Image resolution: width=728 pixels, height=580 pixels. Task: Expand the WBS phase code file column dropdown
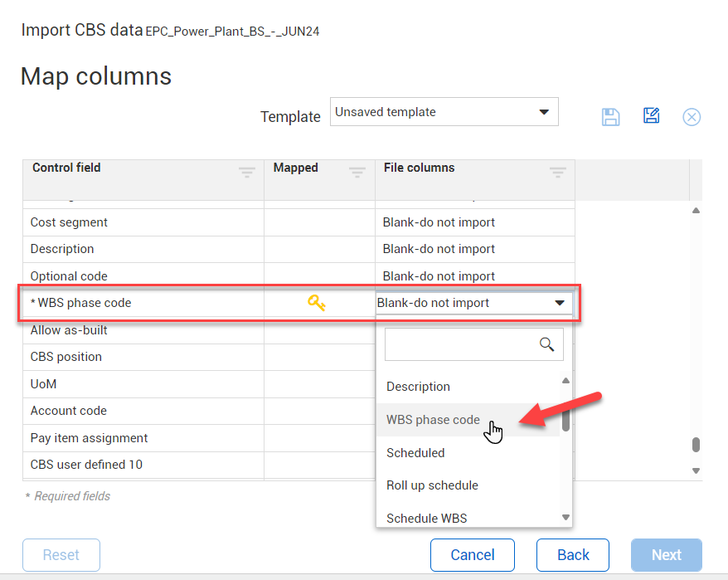(x=560, y=303)
